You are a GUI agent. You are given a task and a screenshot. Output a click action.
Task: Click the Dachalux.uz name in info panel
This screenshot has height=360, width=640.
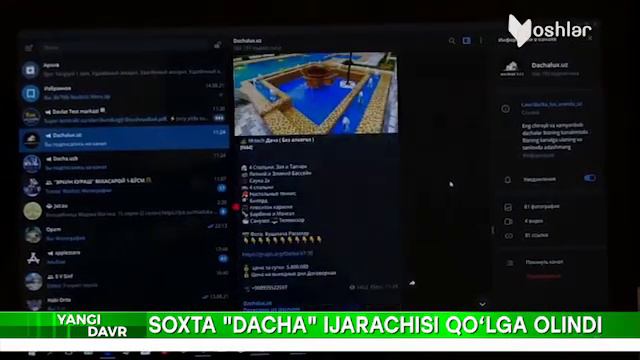coord(549,65)
